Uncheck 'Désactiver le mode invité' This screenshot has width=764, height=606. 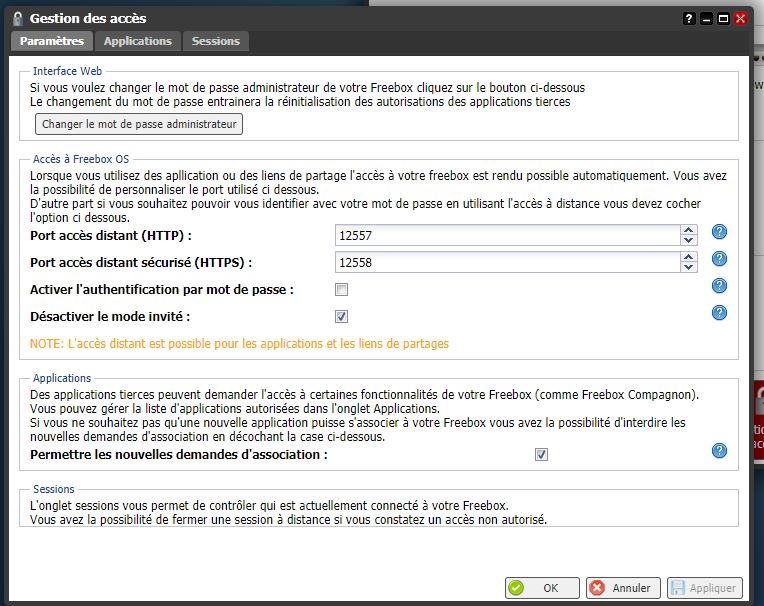(342, 317)
